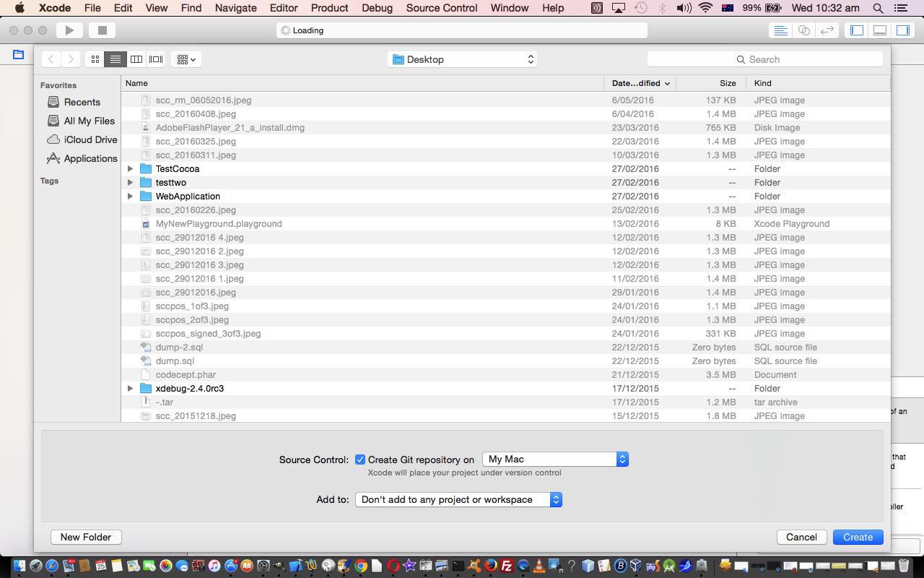Expand the xdebug-2.4.0rc3 folder
The image size is (924, 578).
click(x=130, y=389)
